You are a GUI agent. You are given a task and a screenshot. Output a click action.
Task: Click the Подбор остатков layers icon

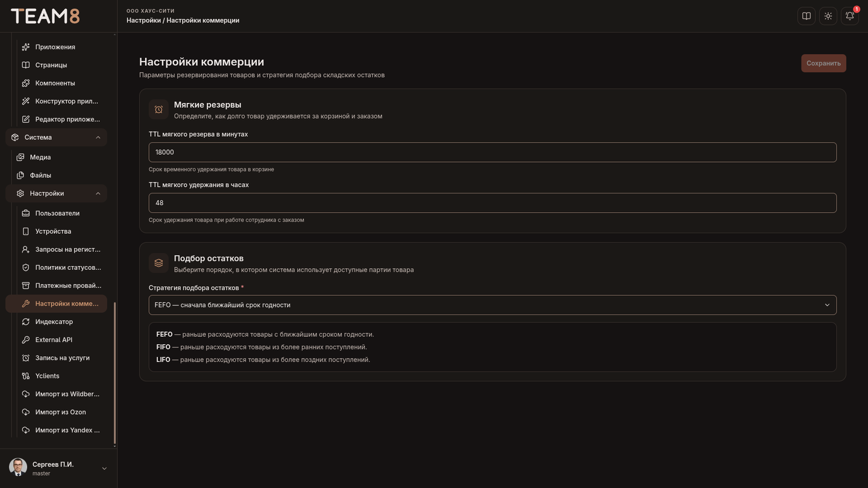(x=159, y=263)
